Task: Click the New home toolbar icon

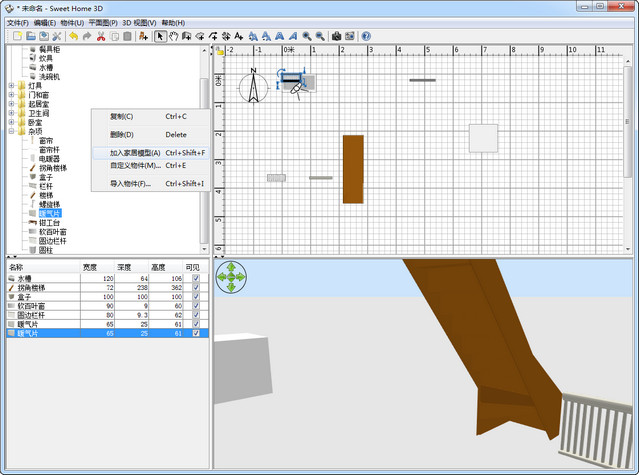Action: point(17,36)
